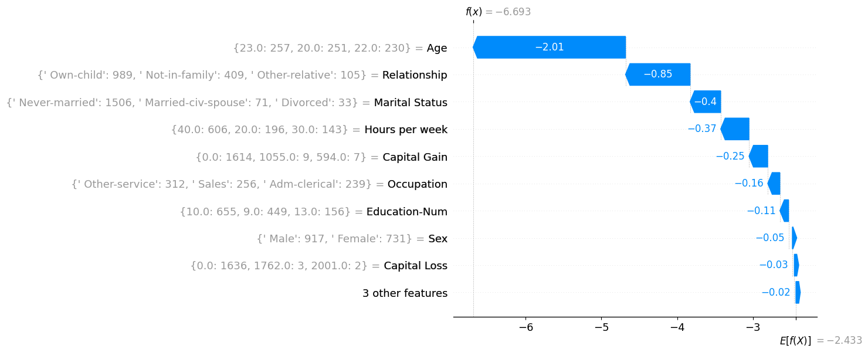Image resolution: width=868 pixels, height=352 pixels.
Task: Select the blue Hours per week bar
Action: click(735, 129)
